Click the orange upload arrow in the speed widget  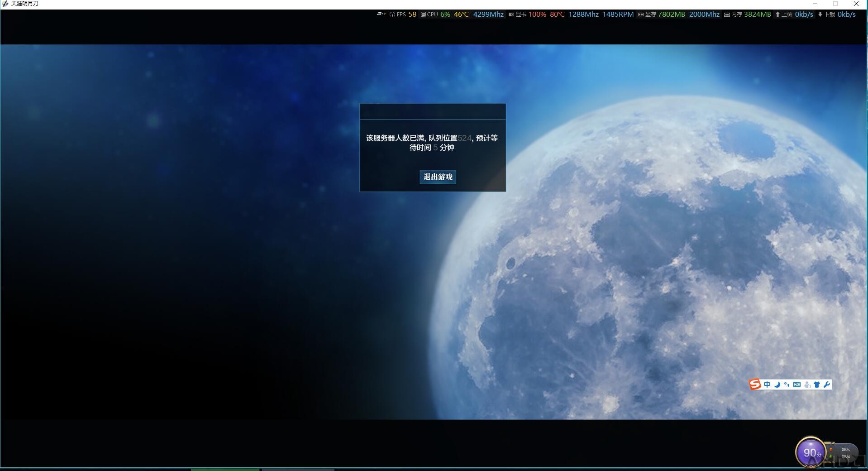(x=831, y=449)
